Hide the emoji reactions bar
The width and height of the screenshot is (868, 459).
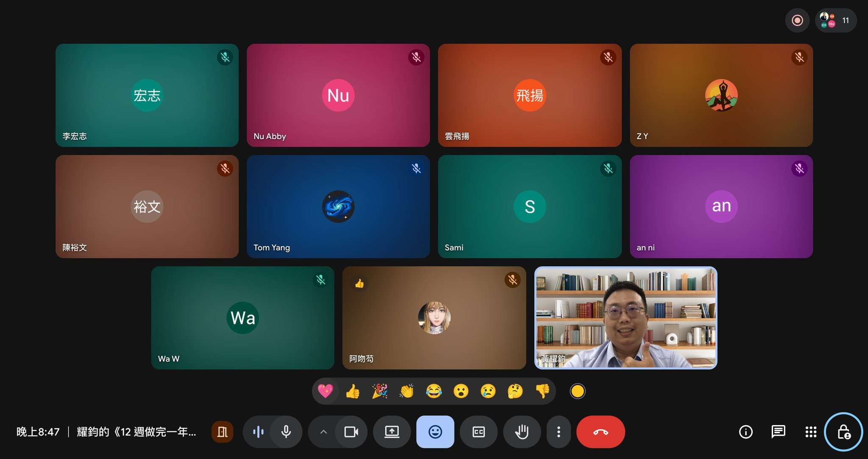point(435,432)
